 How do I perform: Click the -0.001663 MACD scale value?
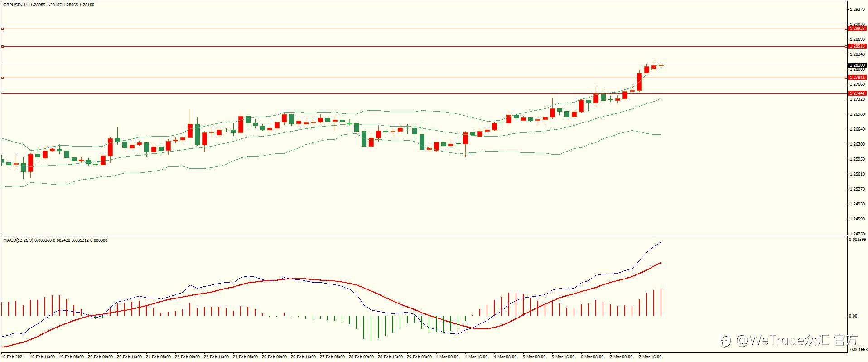(x=858, y=350)
